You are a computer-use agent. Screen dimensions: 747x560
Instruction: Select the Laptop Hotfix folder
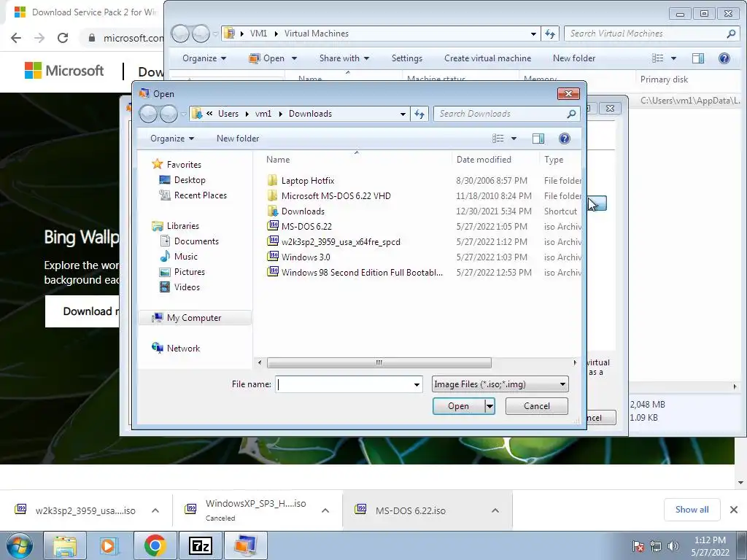[x=308, y=181]
